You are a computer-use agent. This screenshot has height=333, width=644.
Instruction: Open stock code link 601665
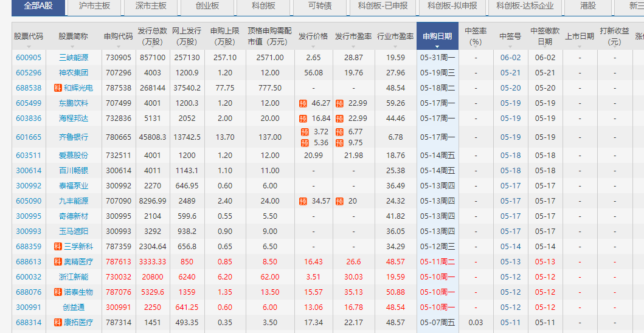coord(29,137)
